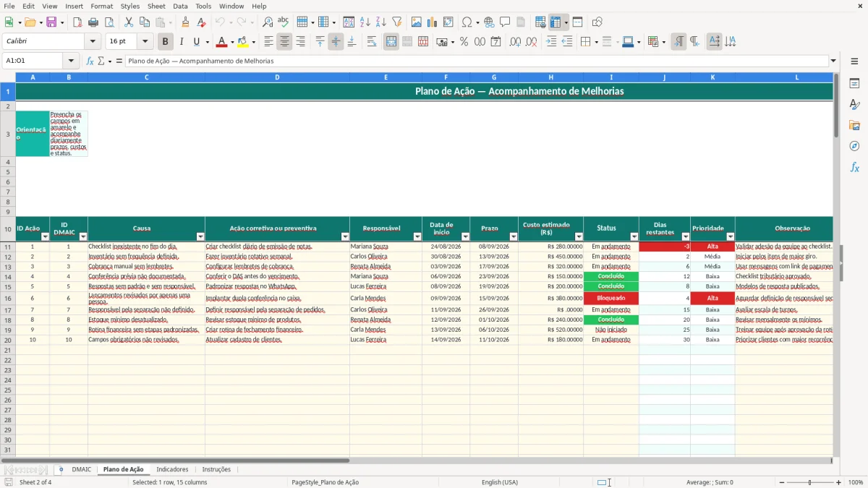Select the Clone Formatting paintbrush

tap(185, 22)
